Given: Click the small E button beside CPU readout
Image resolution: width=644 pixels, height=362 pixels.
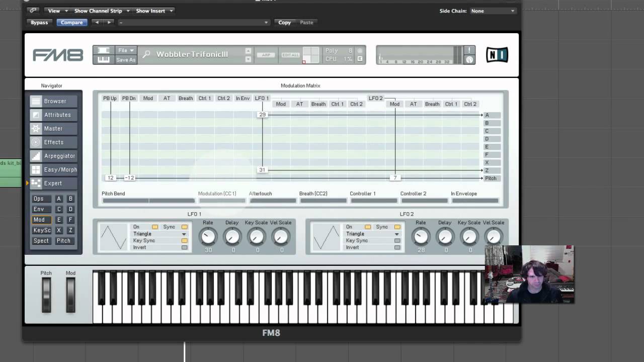Looking at the screenshot, I should tap(360, 59).
